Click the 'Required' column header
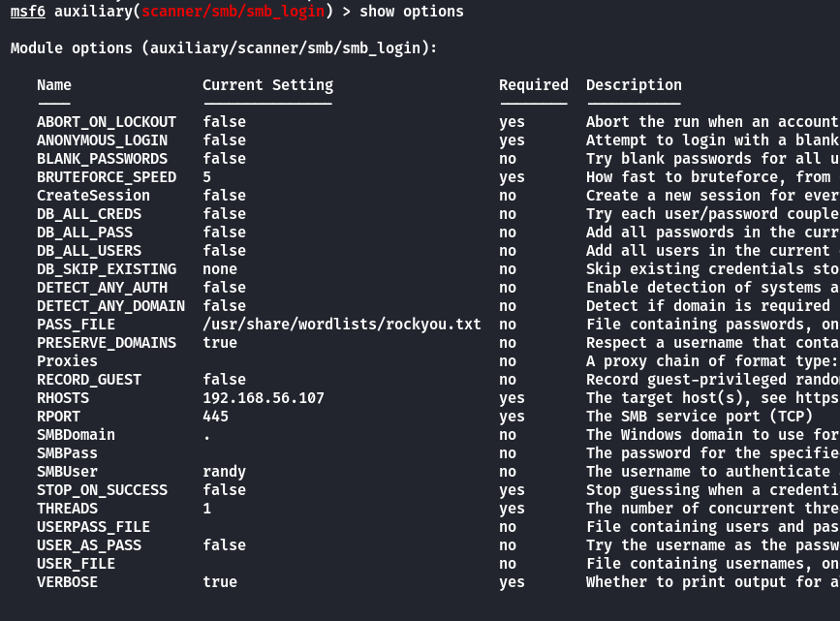 click(534, 85)
